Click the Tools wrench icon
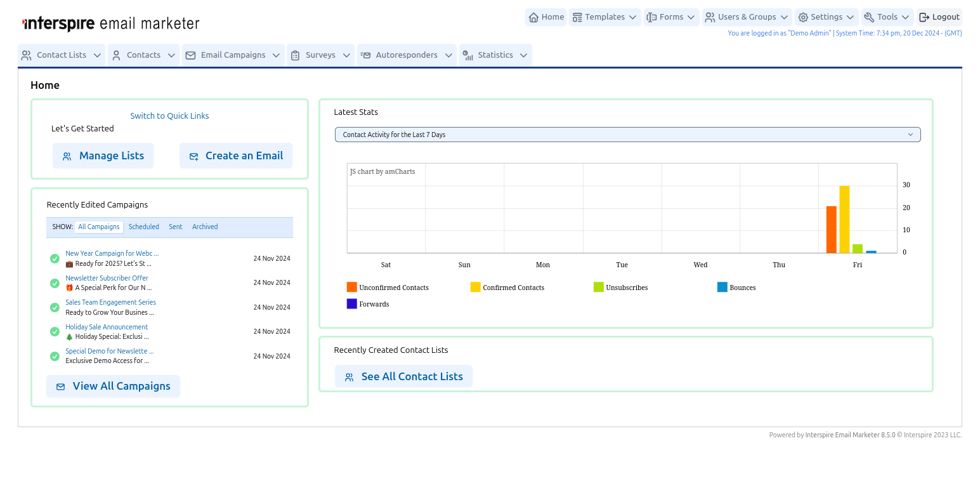Image resolution: width=980 pixels, height=483 pixels. (x=869, y=17)
